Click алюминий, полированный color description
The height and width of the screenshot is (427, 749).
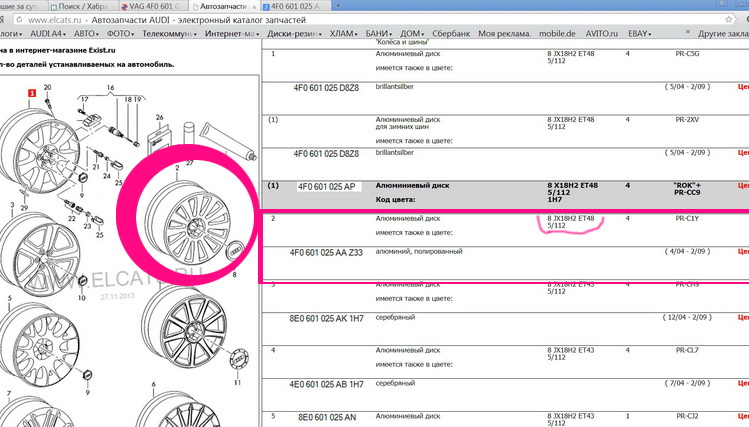[419, 251]
